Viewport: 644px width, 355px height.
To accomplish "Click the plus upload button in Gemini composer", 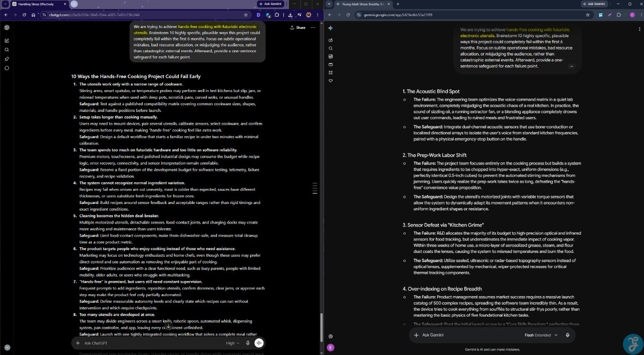I will tap(416, 335).
